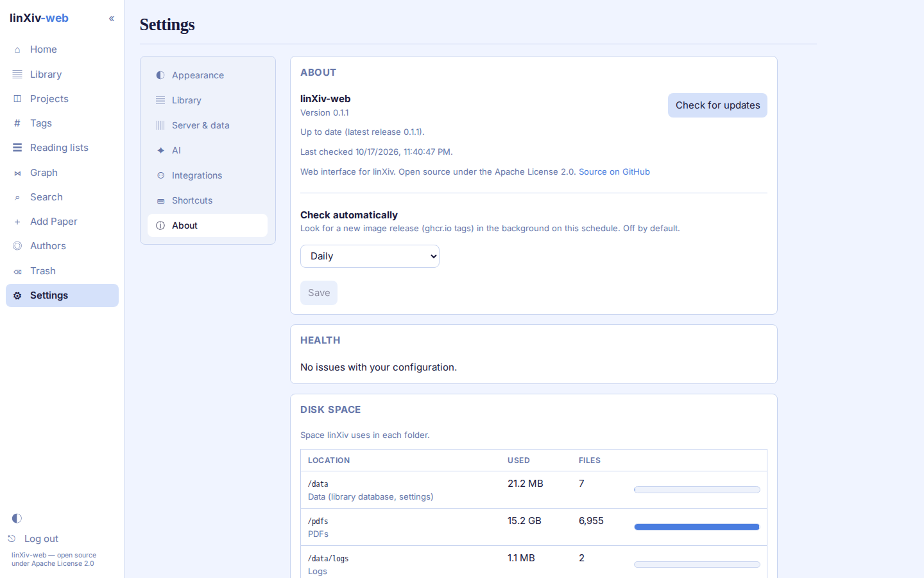Click the LOCATION column header
The height and width of the screenshot is (578, 924).
coord(329,460)
